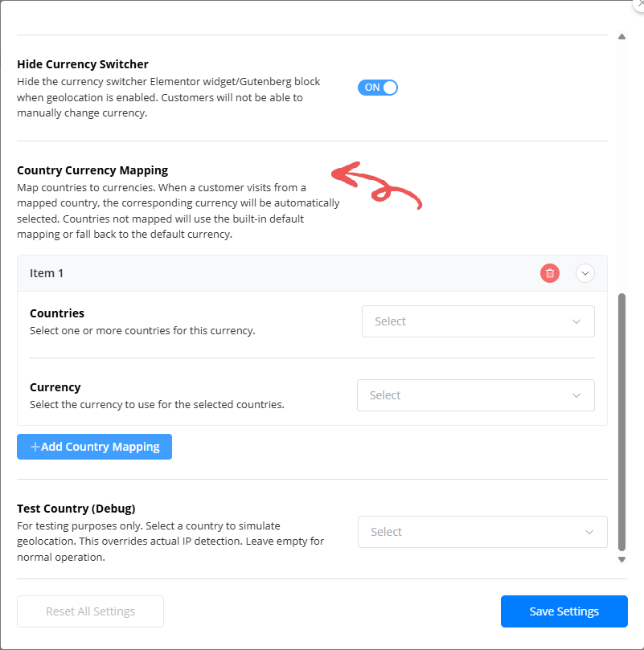The image size is (644, 650).
Task: Click the dropdown arrow in the Countries select
Action: pos(576,321)
